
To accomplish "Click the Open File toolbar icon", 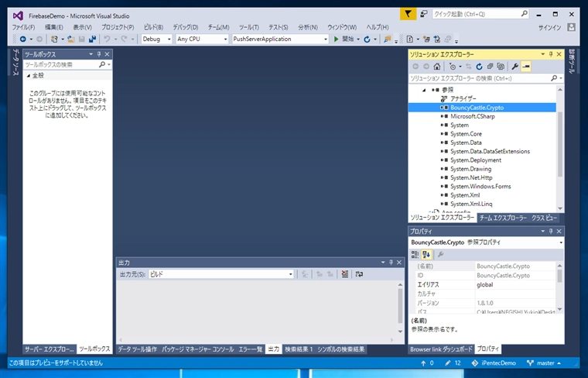I will point(71,39).
